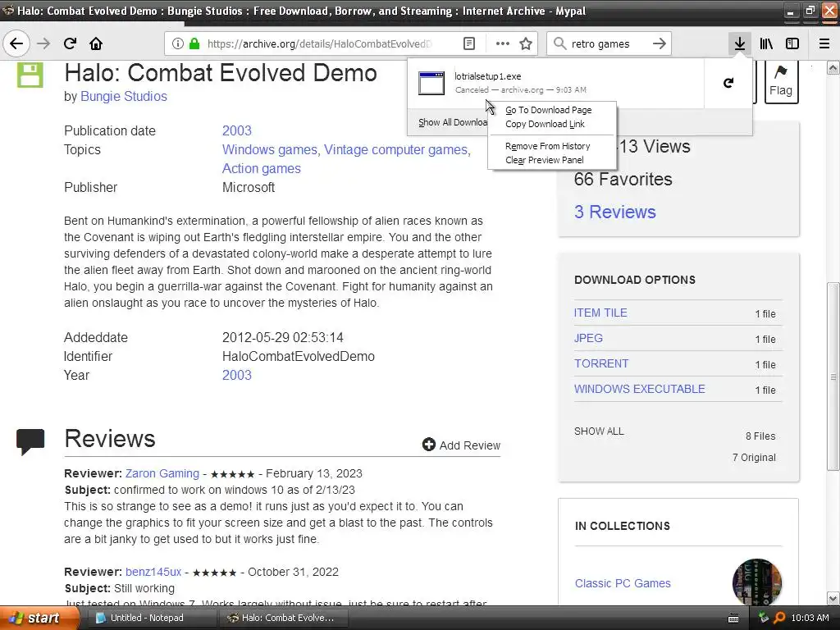This screenshot has width=840, height=630.
Task: Click the green floppy disk software icon
Action: (30, 74)
